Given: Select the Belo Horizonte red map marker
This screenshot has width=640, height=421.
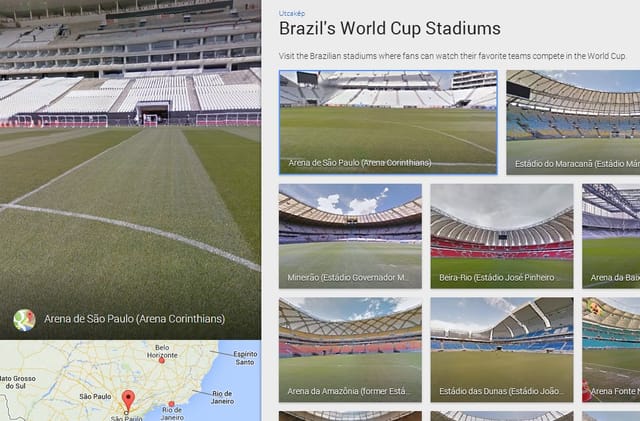Looking at the screenshot, I should coord(162,361).
